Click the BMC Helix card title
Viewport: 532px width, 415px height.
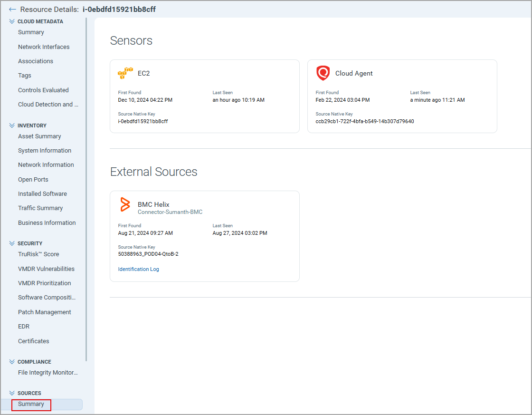pyautogui.click(x=153, y=204)
